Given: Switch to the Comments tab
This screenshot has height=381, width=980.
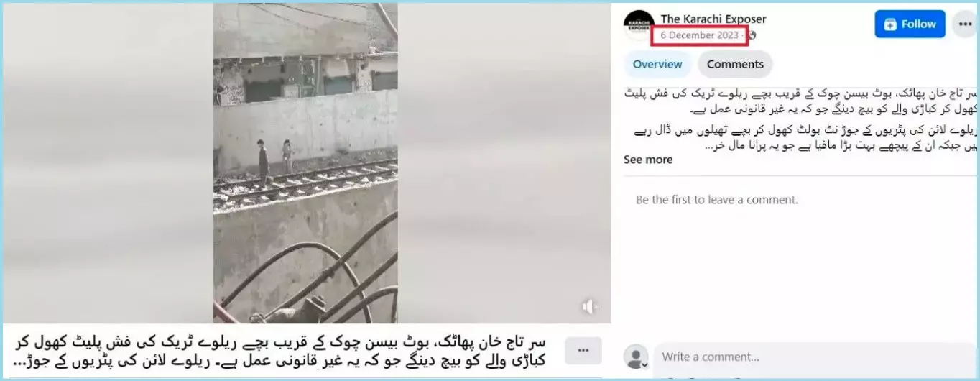Looking at the screenshot, I should pyautogui.click(x=735, y=64).
